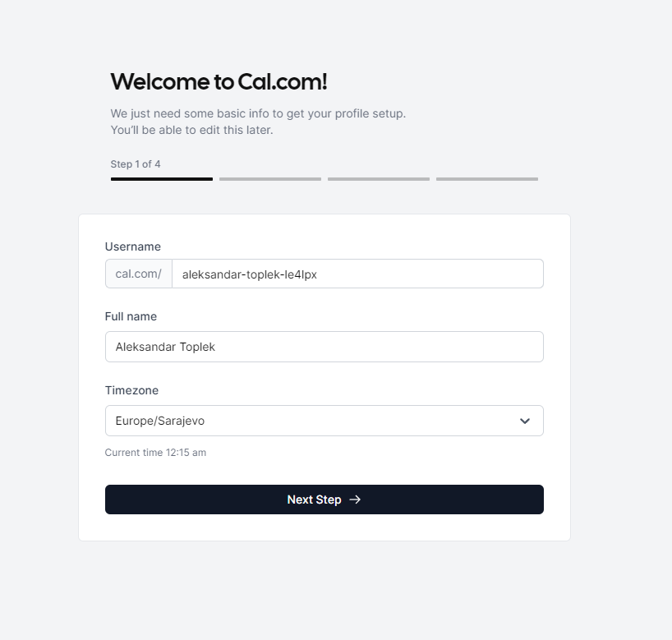This screenshot has height=640, width=672.
Task: Click the filled Step 1 progress bar
Action: (x=161, y=178)
